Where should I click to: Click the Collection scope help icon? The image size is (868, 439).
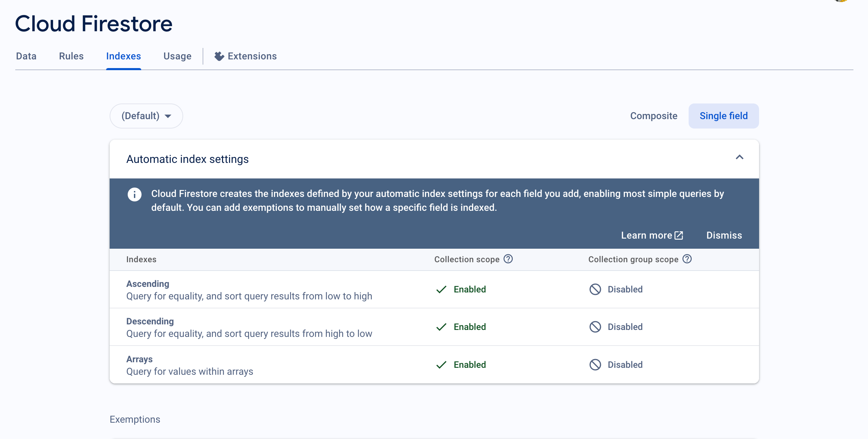click(x=508, y=259)
